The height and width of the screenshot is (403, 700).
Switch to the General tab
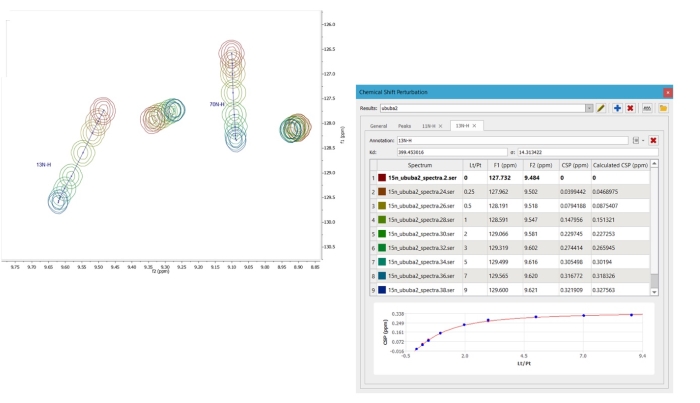(378, 126)
